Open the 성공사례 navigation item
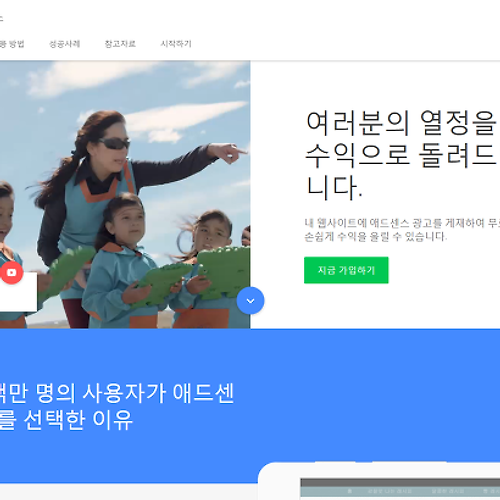Screen dimensions: 500x500 (65, 44)
